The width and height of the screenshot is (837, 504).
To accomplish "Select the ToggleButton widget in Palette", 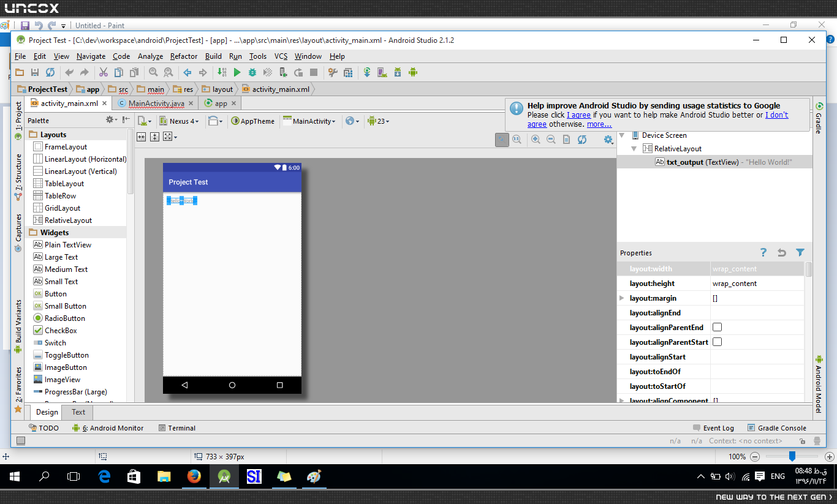I will [61, 355].
